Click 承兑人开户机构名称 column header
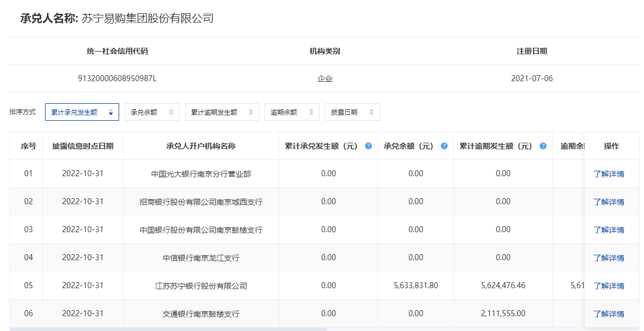Screen dimensions: 644x331 pyautogui.click(x=201, y=146)
